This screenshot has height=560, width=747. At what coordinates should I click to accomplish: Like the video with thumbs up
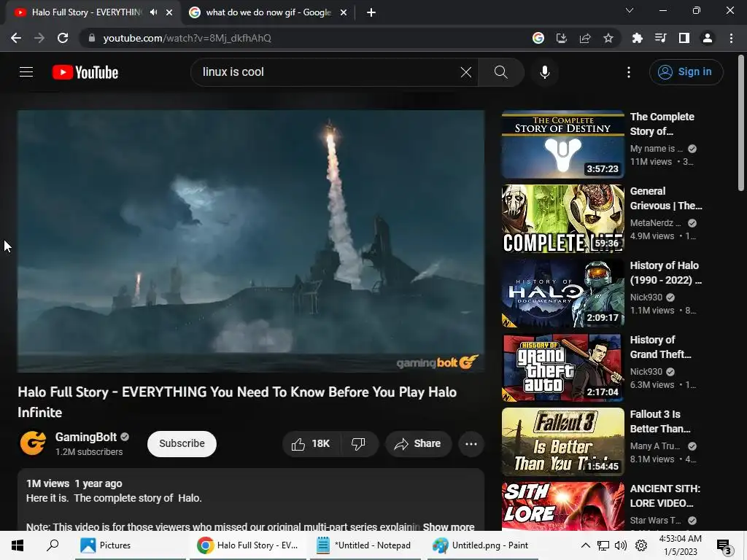click(311, 444)
